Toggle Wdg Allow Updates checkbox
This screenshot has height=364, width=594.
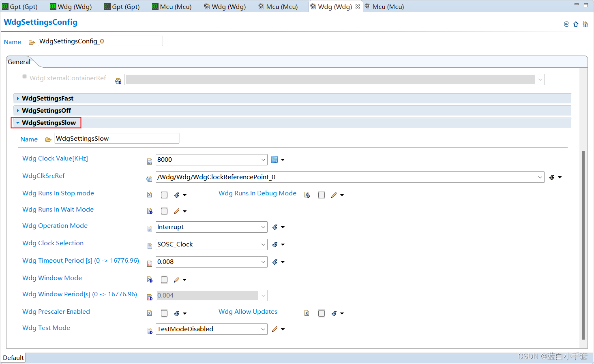click(322, 313)
